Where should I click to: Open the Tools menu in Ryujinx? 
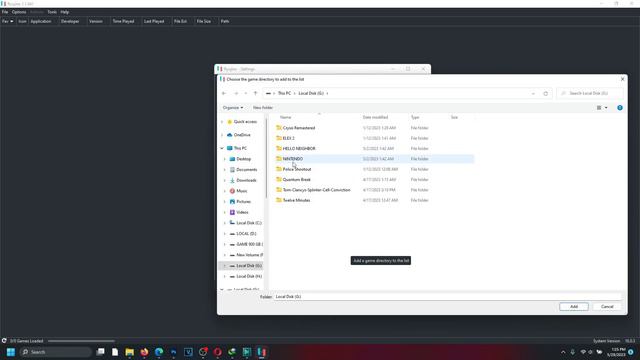click(52, 12)
